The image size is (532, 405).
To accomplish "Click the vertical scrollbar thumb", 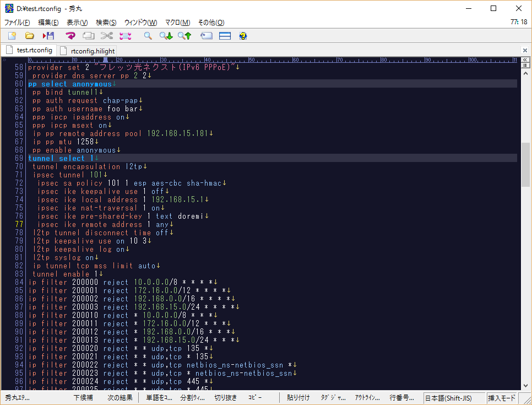I will (525, 164).
